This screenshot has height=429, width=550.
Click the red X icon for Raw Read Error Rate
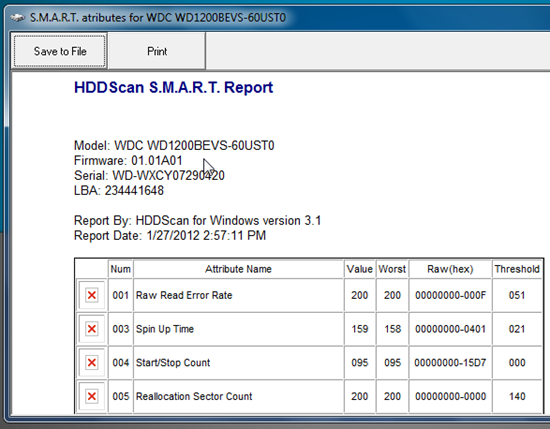pos(92,295)
